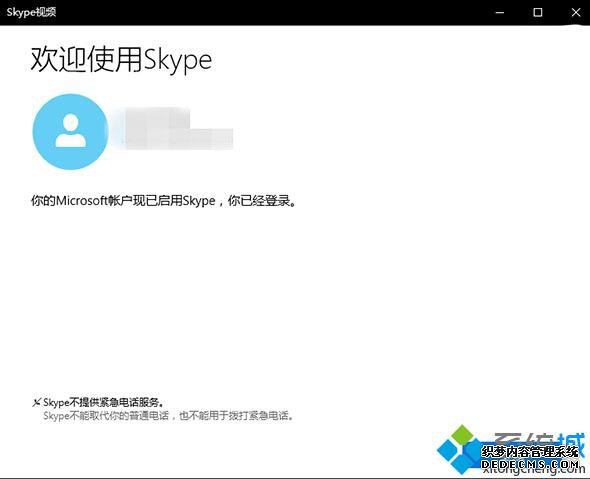590x479 pixels.
Task: Click the Skype视频 window title
Action: (31, 12)
